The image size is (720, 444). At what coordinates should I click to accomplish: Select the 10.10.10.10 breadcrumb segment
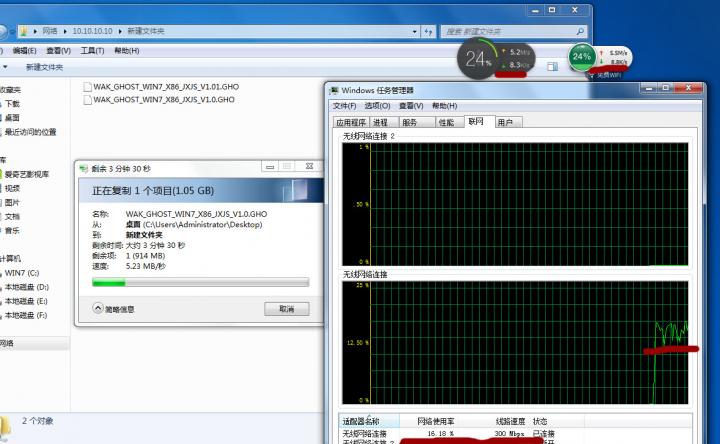(92, 31)
